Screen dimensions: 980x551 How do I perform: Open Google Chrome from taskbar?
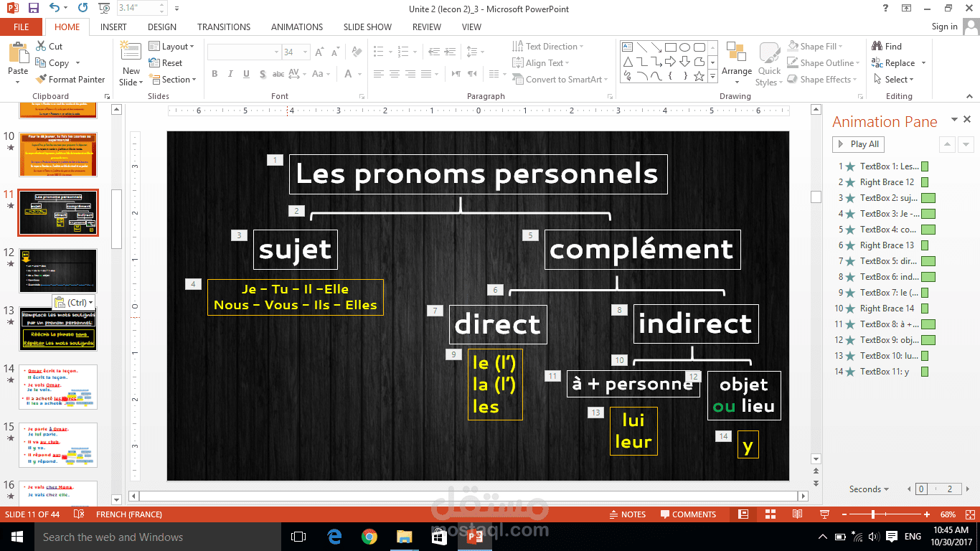(x=369, y=537)
